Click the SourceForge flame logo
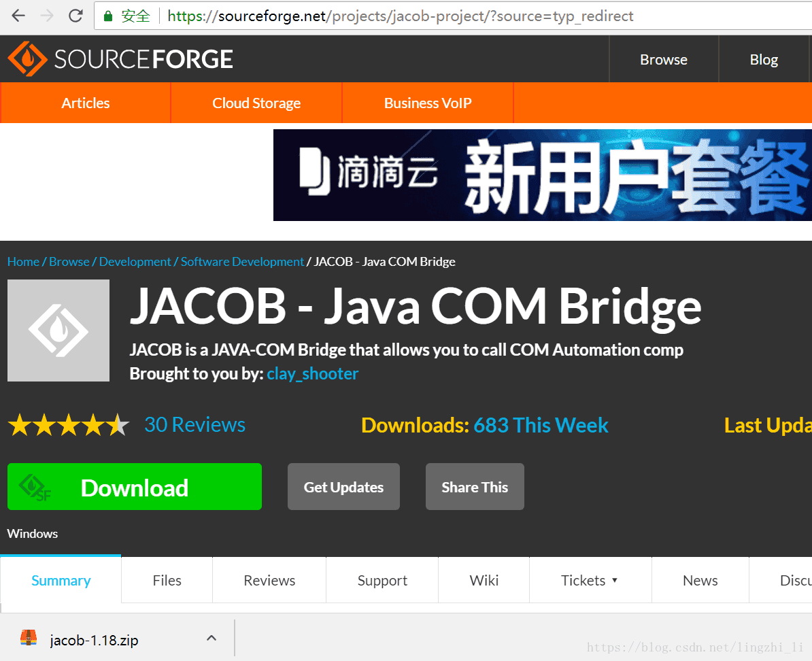Viewport: 812px width, 661px height. 27,59
